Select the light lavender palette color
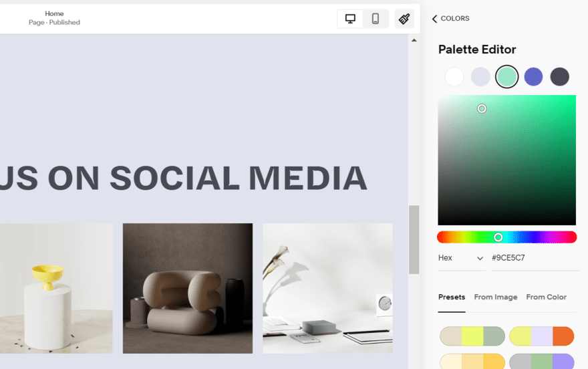588x369 pixels. 480,77
